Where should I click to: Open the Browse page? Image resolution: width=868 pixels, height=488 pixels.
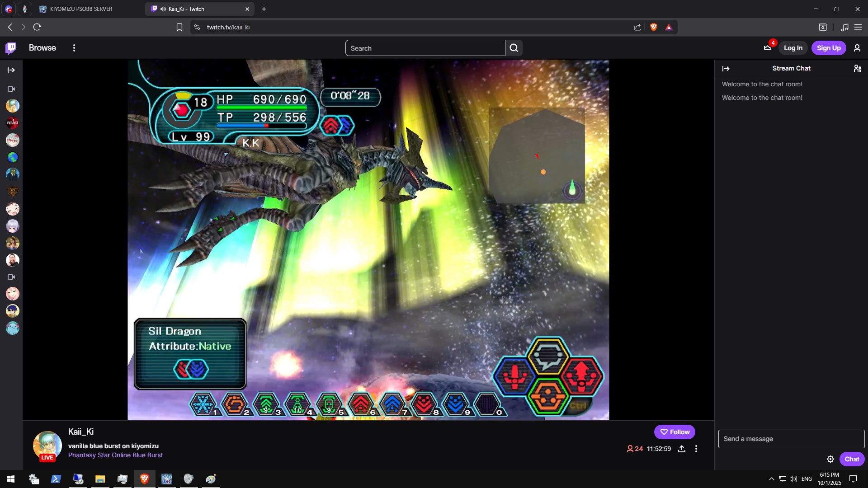42,48
